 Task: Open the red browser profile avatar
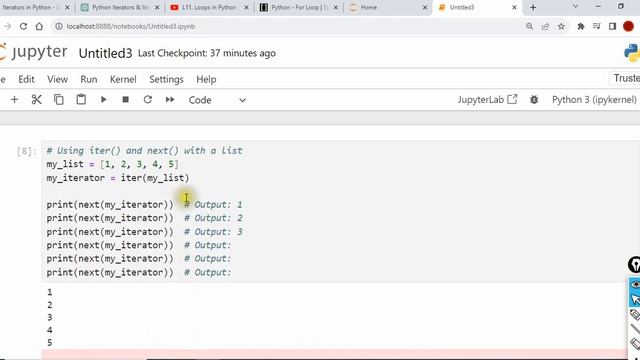tap(629, 26)
